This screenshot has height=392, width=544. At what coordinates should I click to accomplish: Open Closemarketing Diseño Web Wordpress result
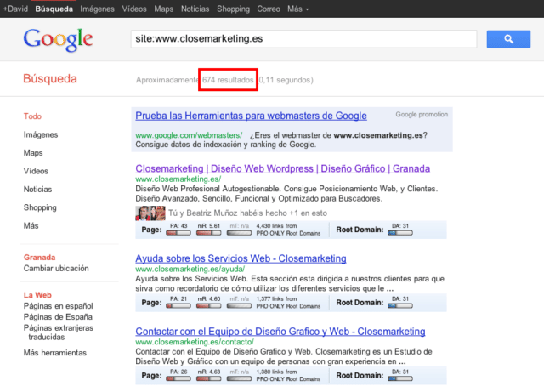pyautogui.click(x=283, y=168)
